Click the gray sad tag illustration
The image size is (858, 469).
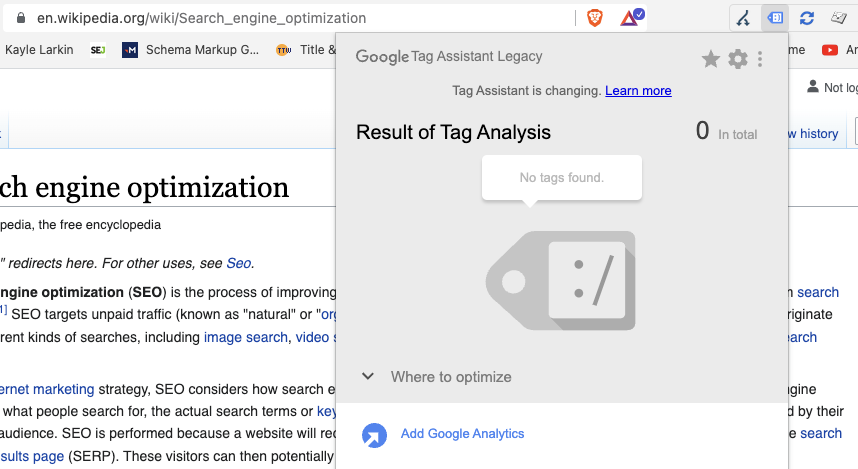561,280
